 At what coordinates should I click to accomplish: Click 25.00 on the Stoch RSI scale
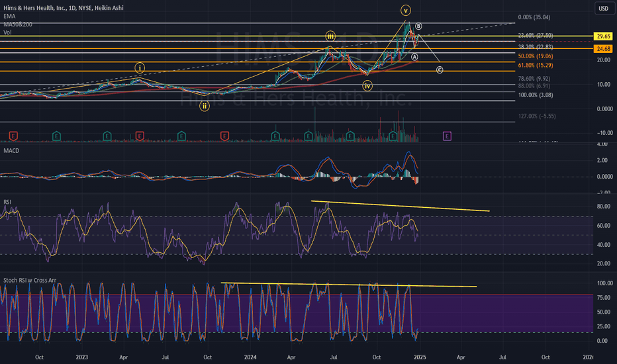click(x=605, y=327)
